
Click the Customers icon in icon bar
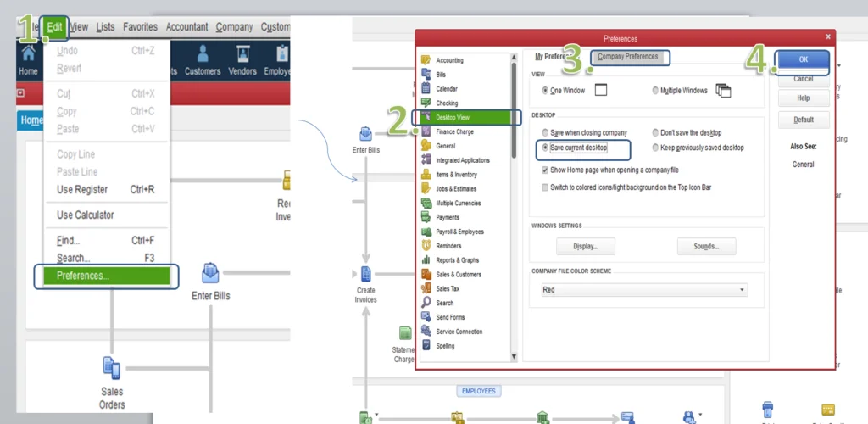tap(203, 60)
